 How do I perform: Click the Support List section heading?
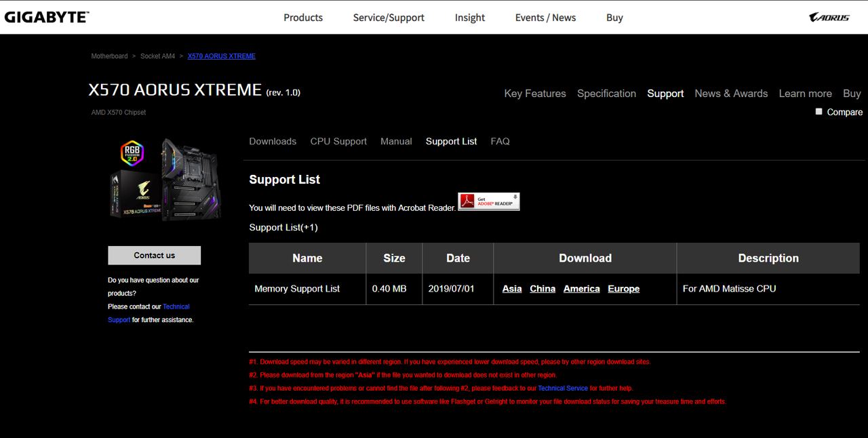pyautogui.click(x=285, y=180)
